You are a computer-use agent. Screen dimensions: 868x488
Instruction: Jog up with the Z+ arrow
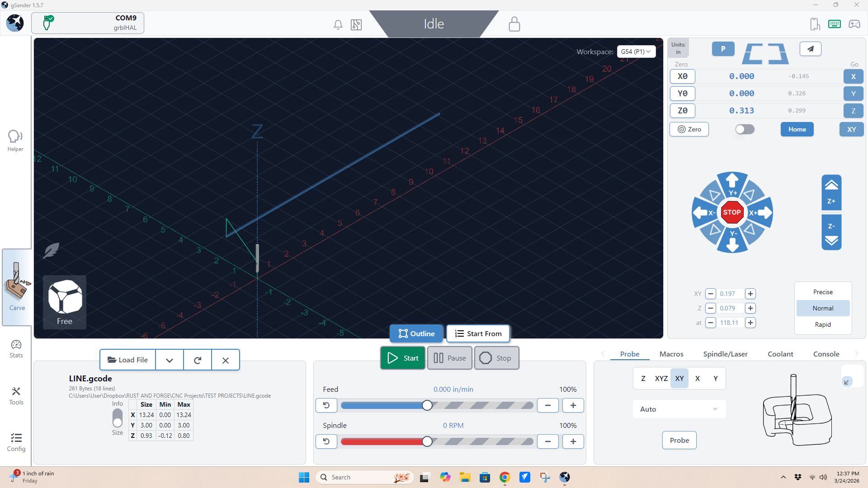pyautogui.click(x=831, y=192)
